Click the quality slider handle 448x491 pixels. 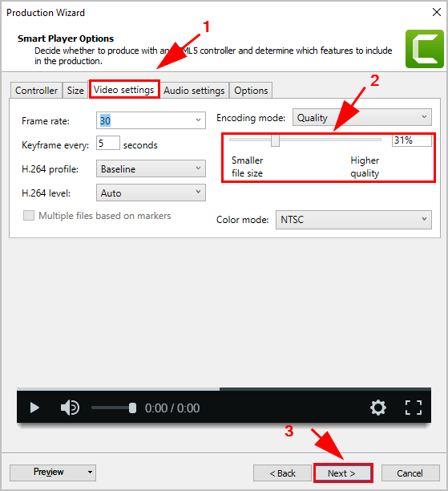275,140
